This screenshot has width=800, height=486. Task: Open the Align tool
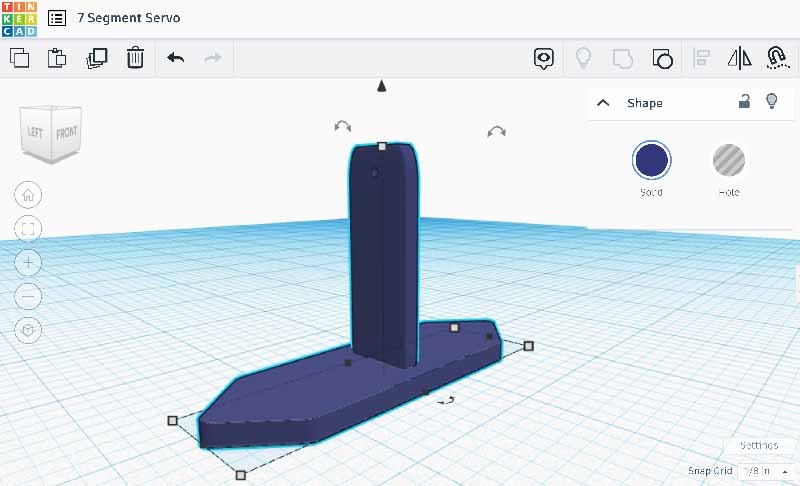pos(702,58)
